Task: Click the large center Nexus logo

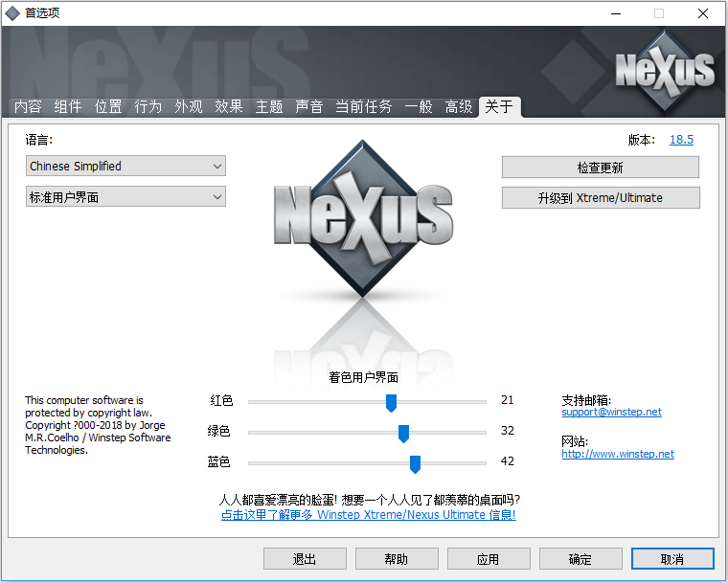Action: 363,218
